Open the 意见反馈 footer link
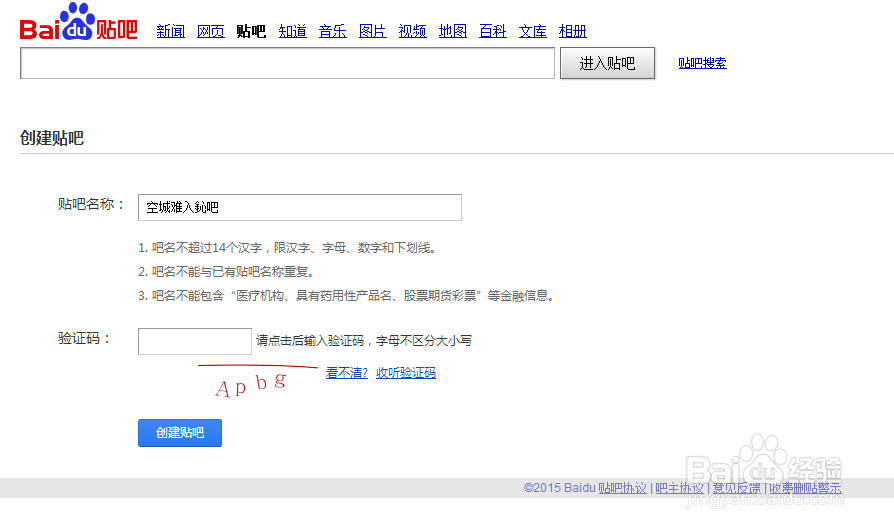894x529 pixels. (737, 488)
